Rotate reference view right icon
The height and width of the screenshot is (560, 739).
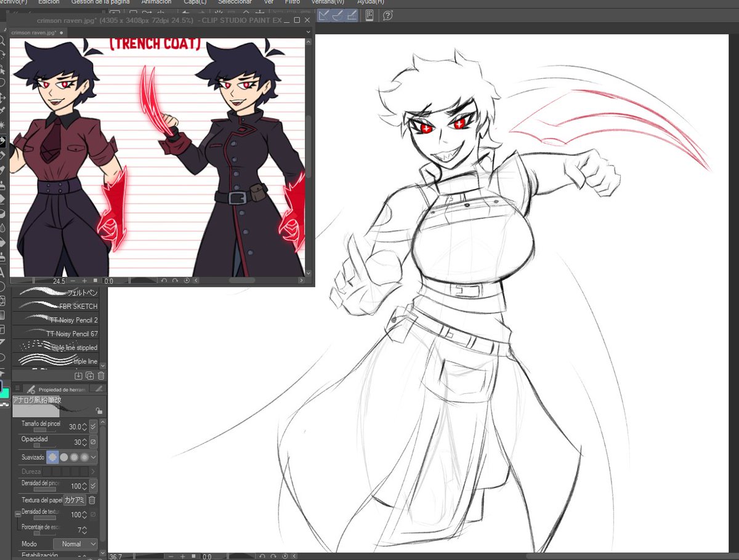[176, 281]
